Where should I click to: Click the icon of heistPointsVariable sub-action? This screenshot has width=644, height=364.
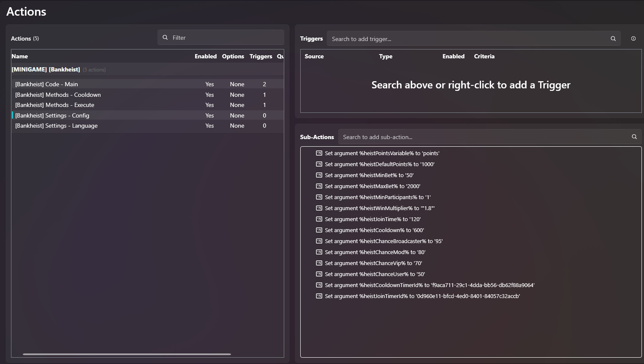coord(319,153)
